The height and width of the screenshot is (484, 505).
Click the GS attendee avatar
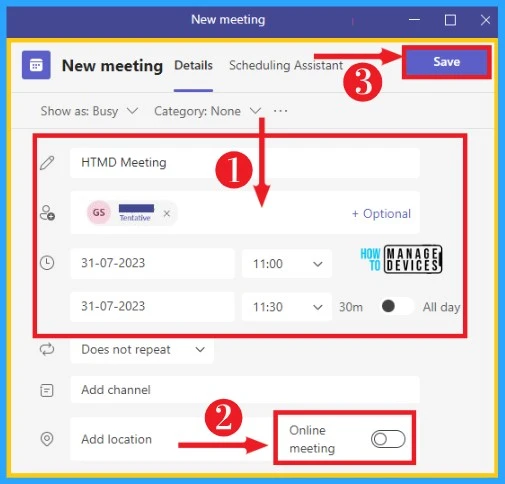pyautogui.click(x=99, y=213)
